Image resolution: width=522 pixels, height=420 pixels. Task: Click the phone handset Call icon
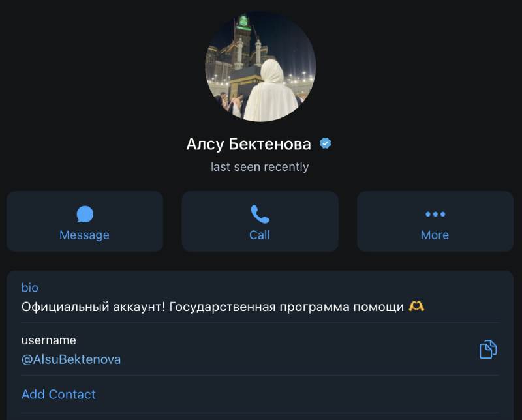(260, 214)
